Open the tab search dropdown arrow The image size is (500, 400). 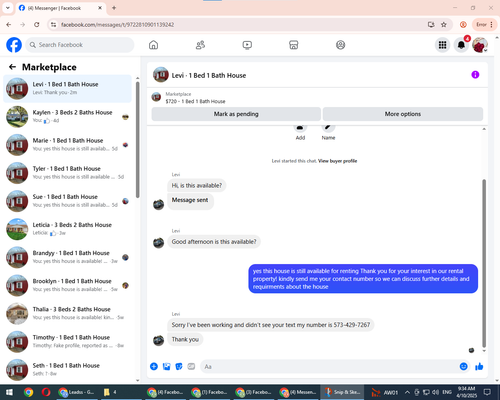click(x=8, y=8)
